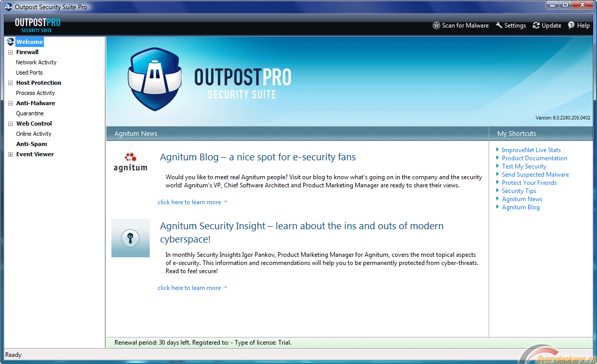Open the Firewall section

tap(28, 52)
